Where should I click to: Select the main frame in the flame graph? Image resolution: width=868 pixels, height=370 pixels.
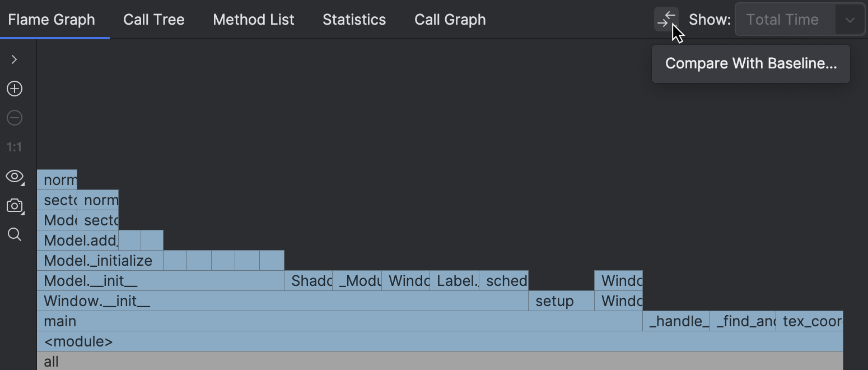click(x=224, y=321)
